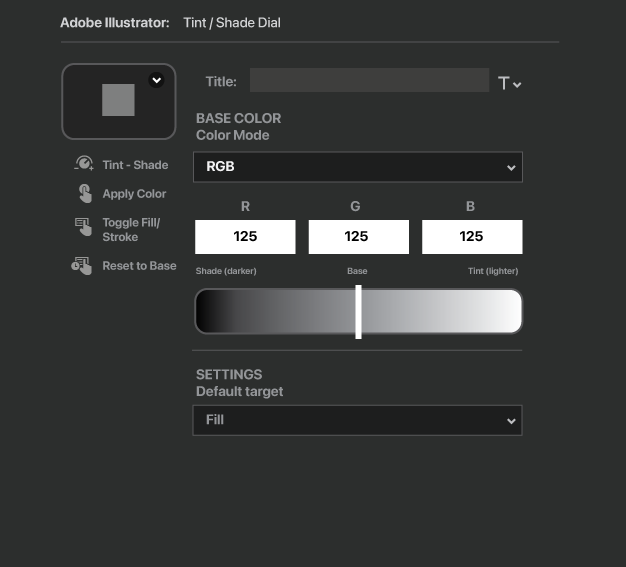Click the R value field showing 125
626x567 pixels.
point(245,237)
